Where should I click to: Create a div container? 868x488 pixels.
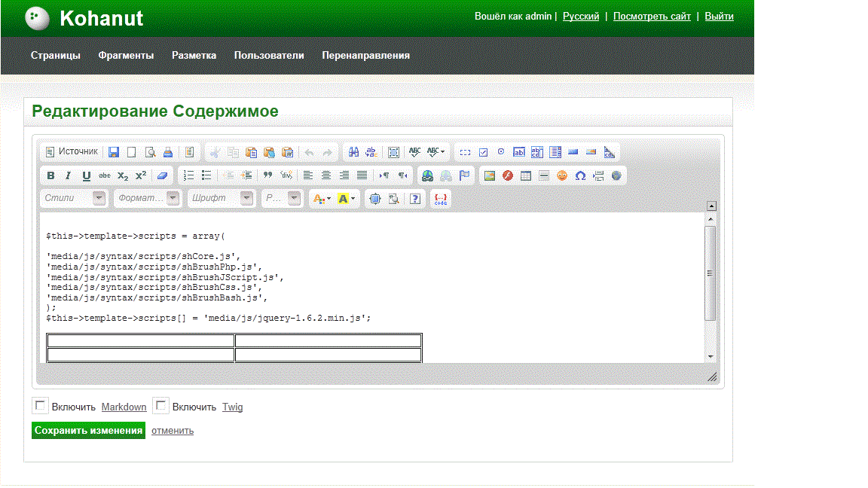click(x=286, y=175)
